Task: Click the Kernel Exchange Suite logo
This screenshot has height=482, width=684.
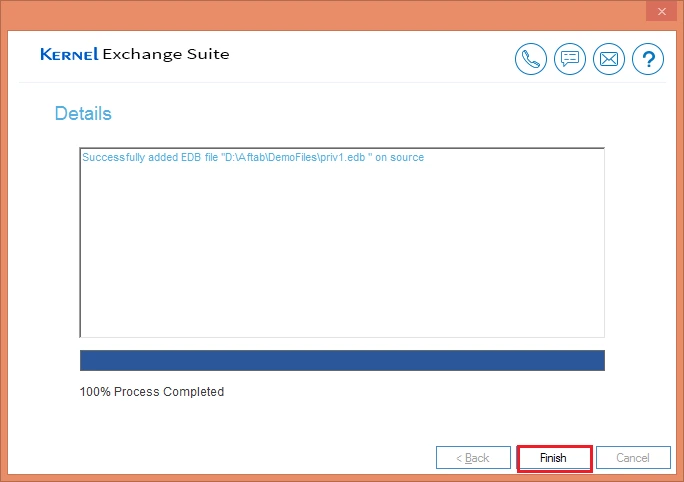Action: pos(135,54)
